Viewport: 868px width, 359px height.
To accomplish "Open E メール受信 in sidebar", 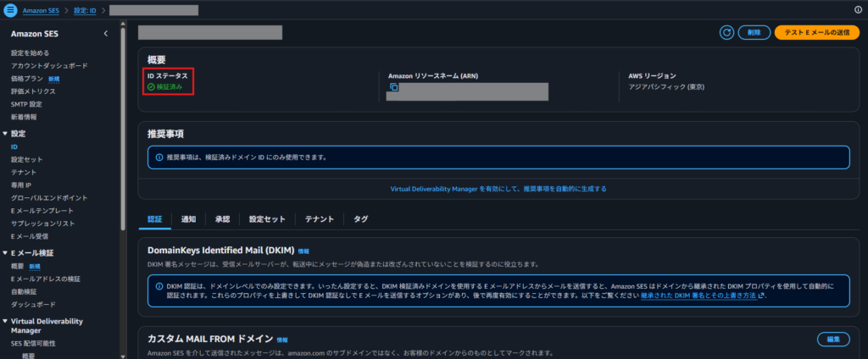I will (30, 236).
